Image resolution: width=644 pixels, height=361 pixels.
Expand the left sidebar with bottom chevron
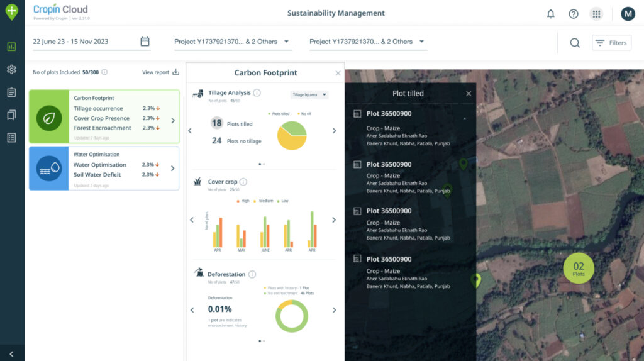pyautogui.click(x=11, y=354)
